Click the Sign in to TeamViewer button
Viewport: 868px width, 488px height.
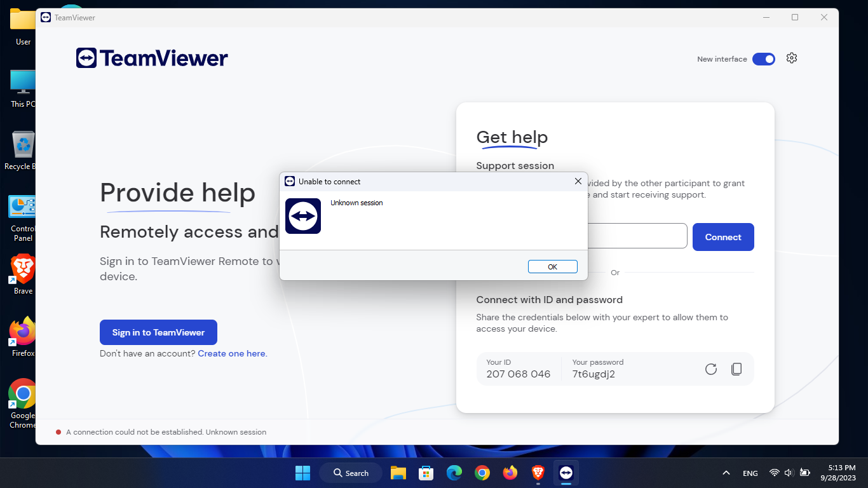point(158,332)
